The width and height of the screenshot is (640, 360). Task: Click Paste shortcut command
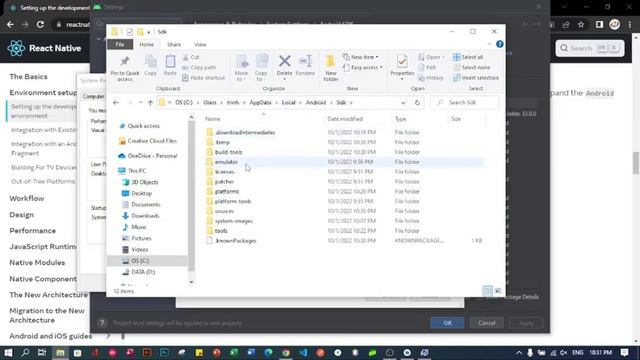204,78
